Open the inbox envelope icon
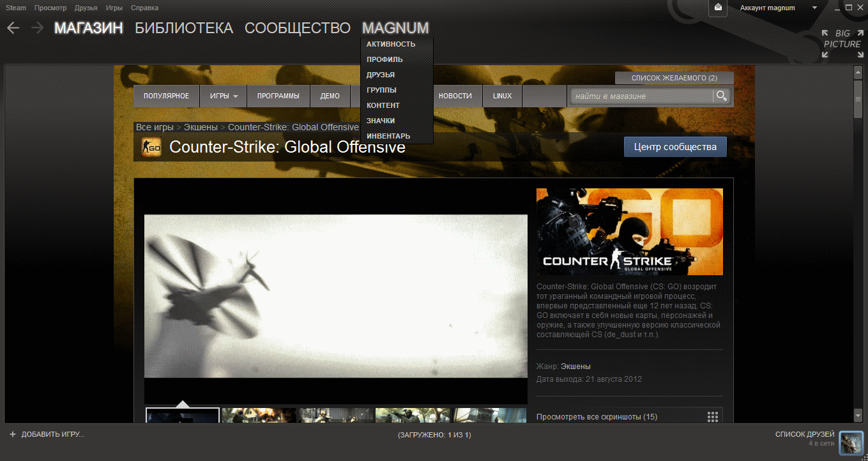 pos(719,8)
